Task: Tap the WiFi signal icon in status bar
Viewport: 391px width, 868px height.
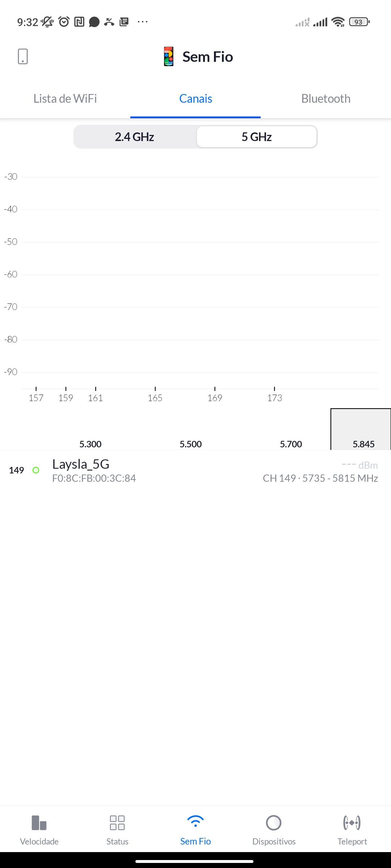Action: click(338, 22)
